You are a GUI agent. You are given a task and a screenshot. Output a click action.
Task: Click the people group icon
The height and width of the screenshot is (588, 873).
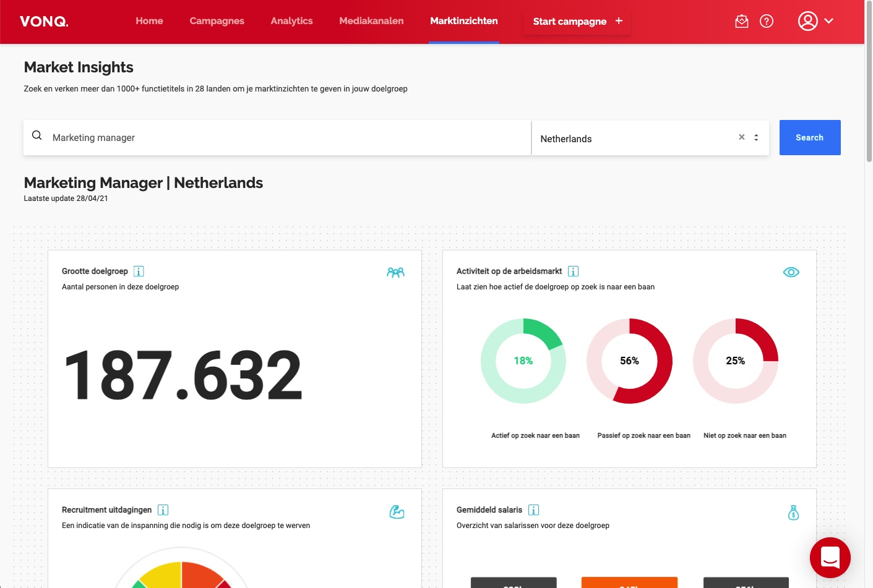tap(395, 272)
